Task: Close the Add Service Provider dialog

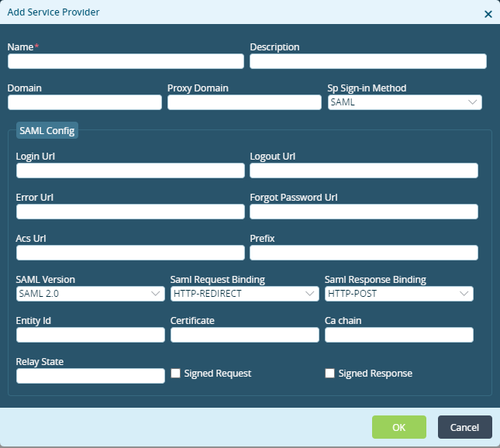Action: [x=488, y=14]
